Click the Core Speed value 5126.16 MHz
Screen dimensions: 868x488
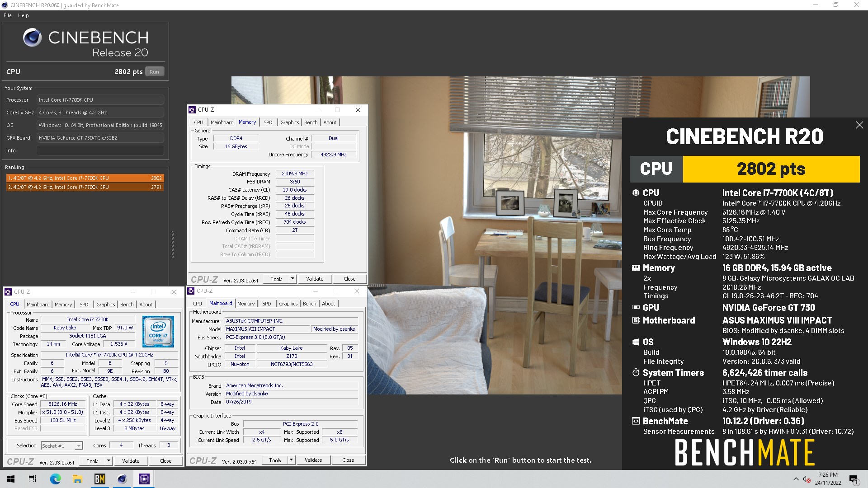coord(63,404)
